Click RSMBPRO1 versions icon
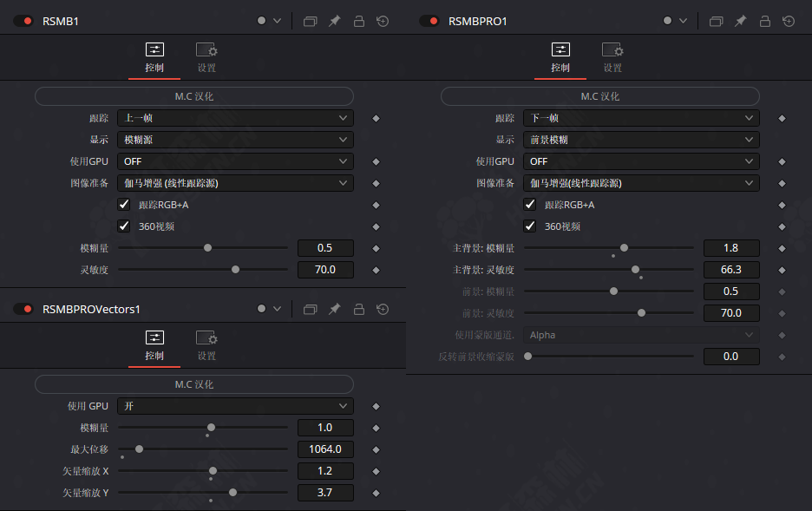The width and height of the screenshot is (812, 511). coord(717,21)
